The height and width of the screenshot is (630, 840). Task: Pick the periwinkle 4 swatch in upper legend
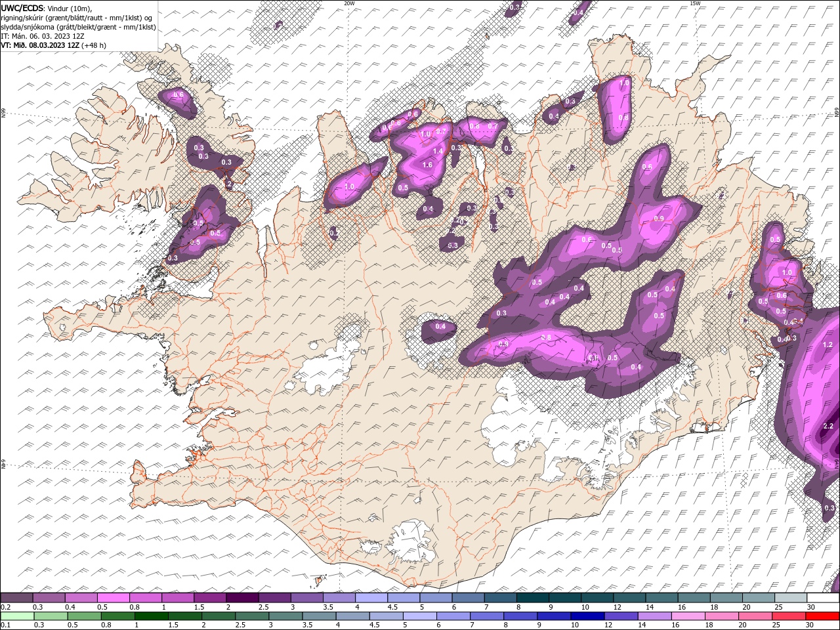click(371, 598)
